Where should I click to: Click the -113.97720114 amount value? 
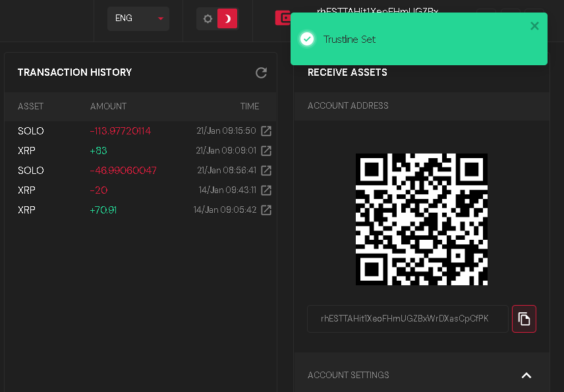pos(120,131)
